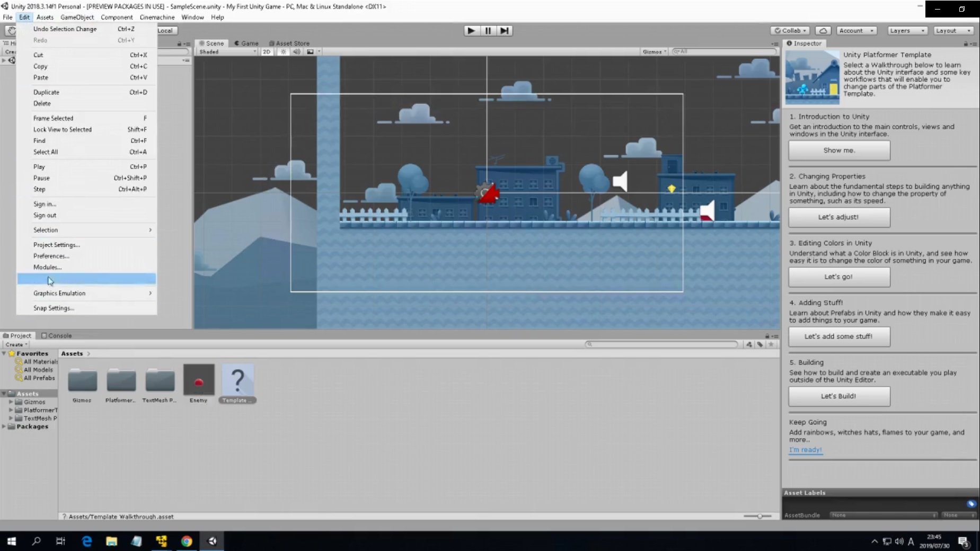Click the Pause button in the toolbar

coord(488,31)
